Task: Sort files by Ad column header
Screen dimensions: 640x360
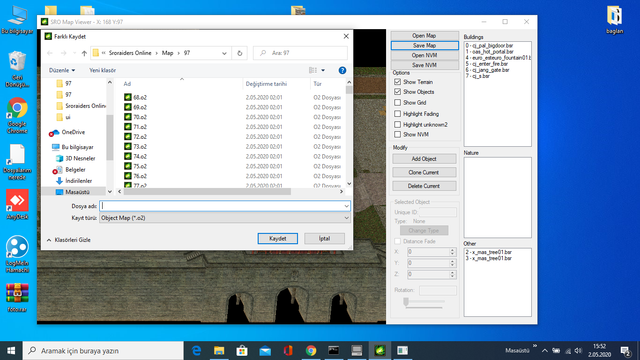Action: point(127,84)
